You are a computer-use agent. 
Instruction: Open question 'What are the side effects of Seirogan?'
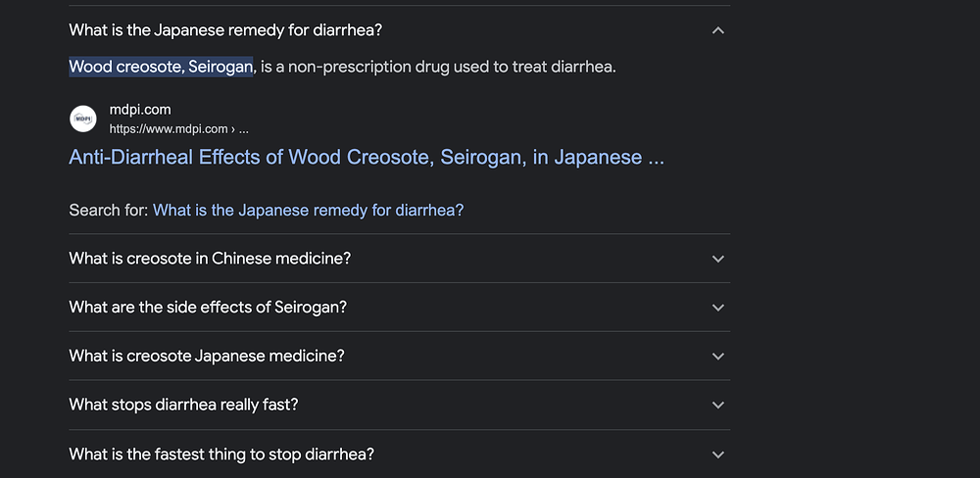click(208, 307)
